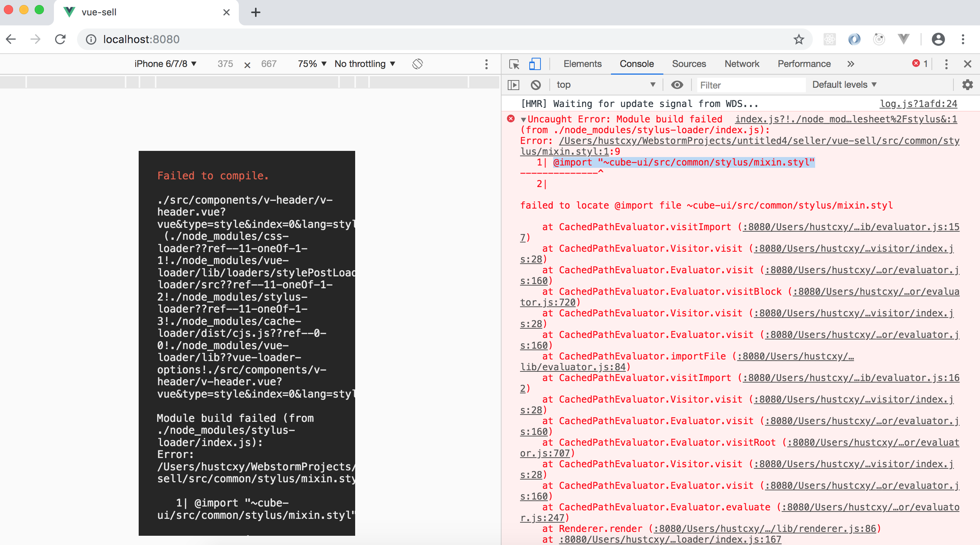The image size is (980, 545).
Task: Collapse the Uncaught Error message triangle
Action: click(x=523, y=120)
